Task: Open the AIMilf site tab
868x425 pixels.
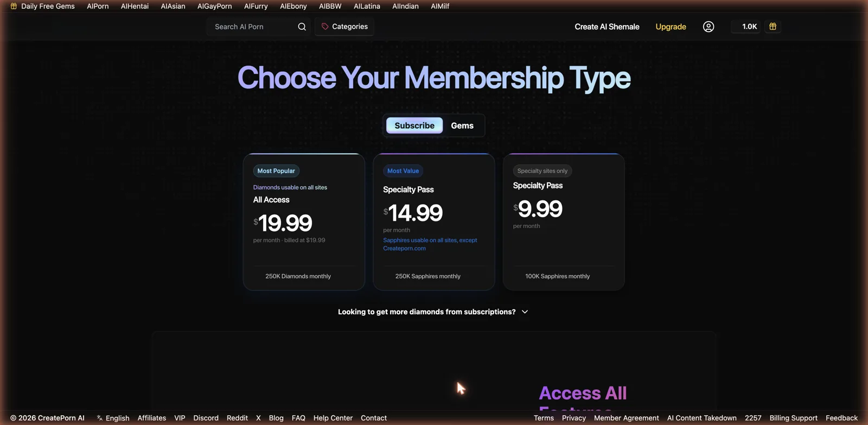Action: tap(440, 6)
